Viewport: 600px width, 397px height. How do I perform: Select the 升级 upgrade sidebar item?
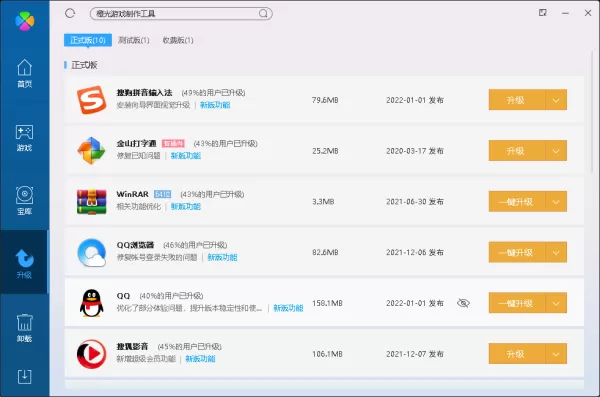(24, 263)
